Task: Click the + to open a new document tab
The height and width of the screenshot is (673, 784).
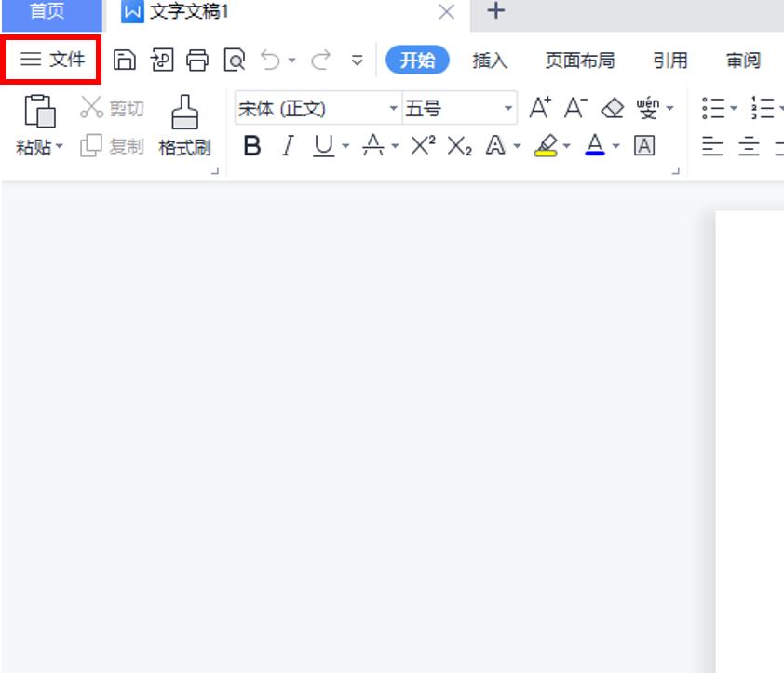Action: [495, 12]
